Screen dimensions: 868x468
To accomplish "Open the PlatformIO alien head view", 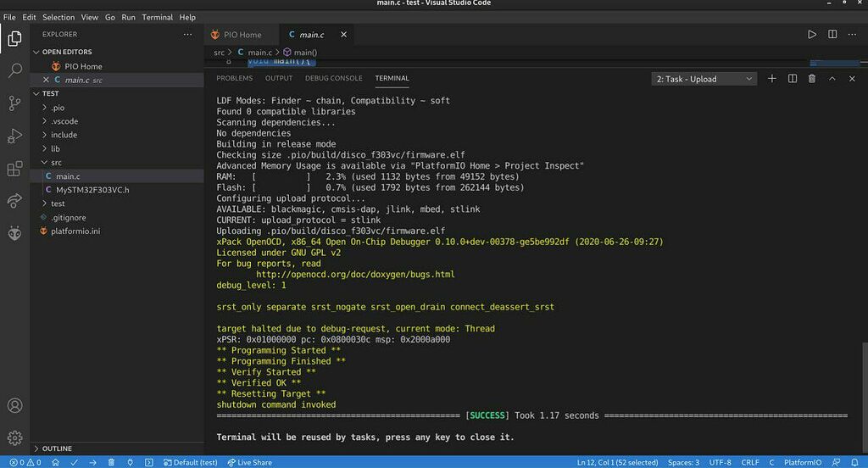I will click(14, 233).
